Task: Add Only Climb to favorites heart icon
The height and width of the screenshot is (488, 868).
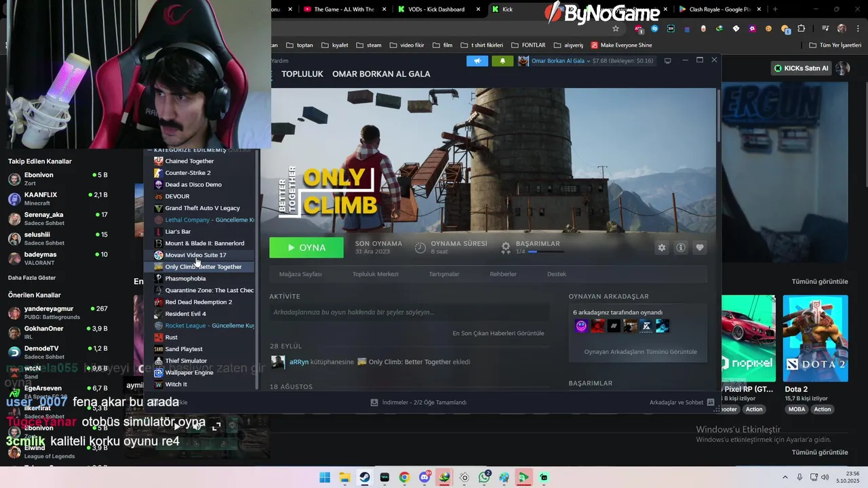Action: click(700, 247)
